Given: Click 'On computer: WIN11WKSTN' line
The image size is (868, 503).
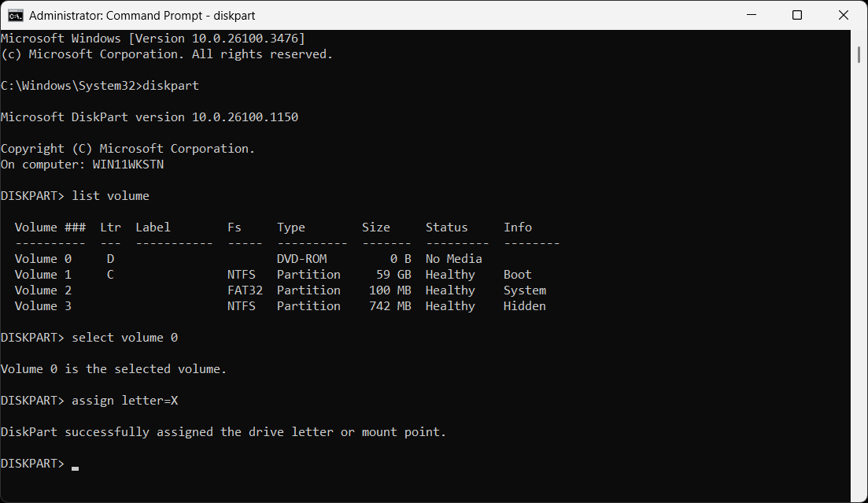Looking at the screenshot, I should point(83,165).
